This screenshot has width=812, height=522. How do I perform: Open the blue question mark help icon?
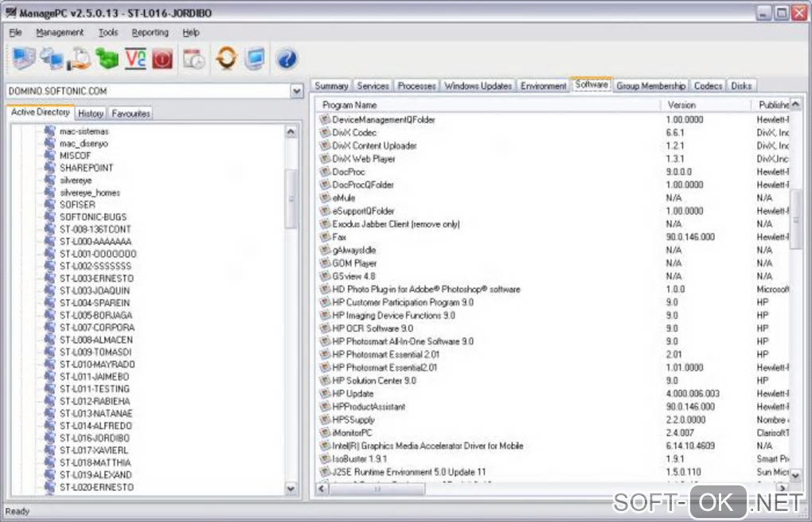tap(287, 58)
